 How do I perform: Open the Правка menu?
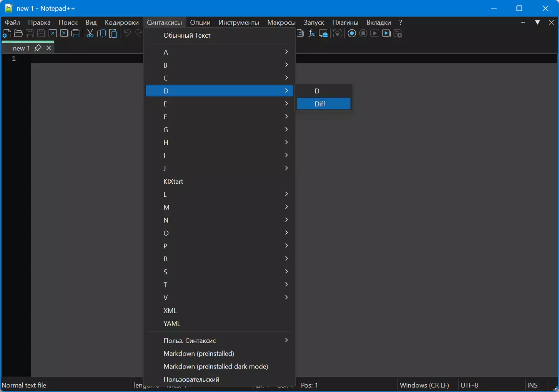click(39, 22)
